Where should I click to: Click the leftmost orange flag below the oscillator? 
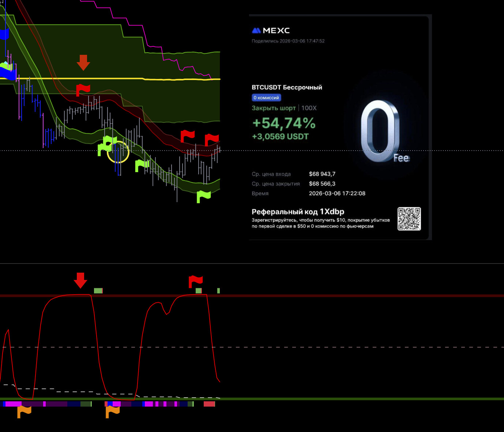tap(24, 411)
